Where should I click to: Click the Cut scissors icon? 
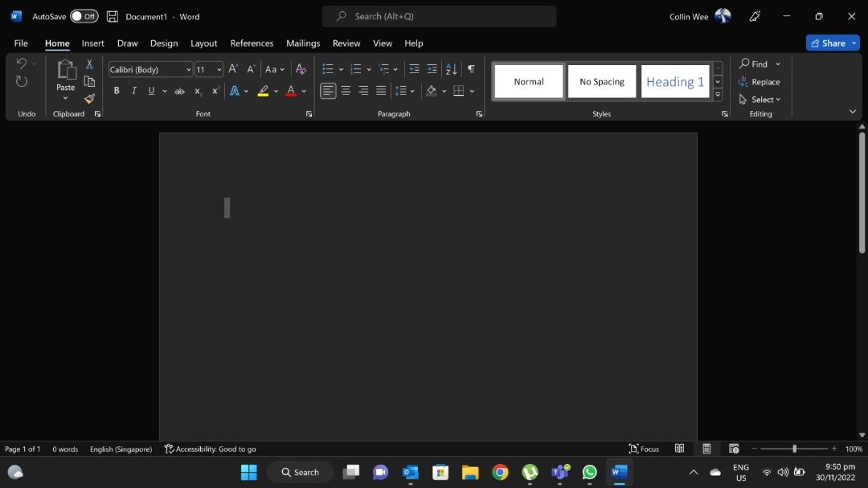click(89, 64)
